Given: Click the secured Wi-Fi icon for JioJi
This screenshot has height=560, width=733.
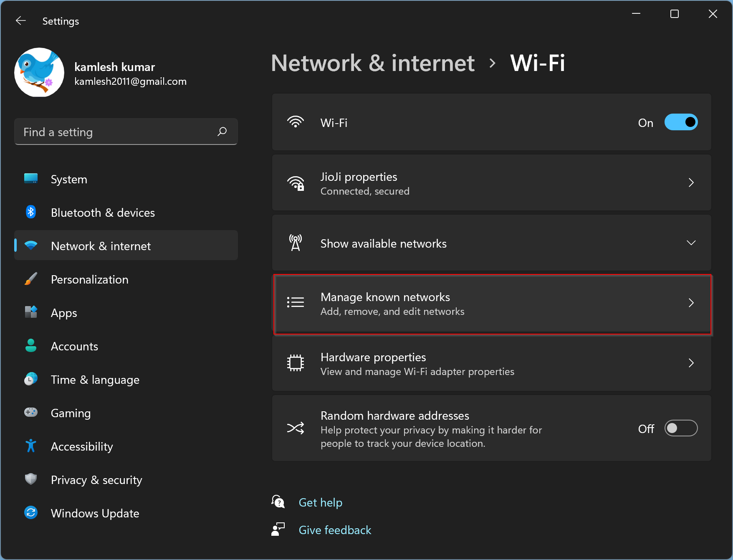Looking at the screenshot, I should [296, 183].
